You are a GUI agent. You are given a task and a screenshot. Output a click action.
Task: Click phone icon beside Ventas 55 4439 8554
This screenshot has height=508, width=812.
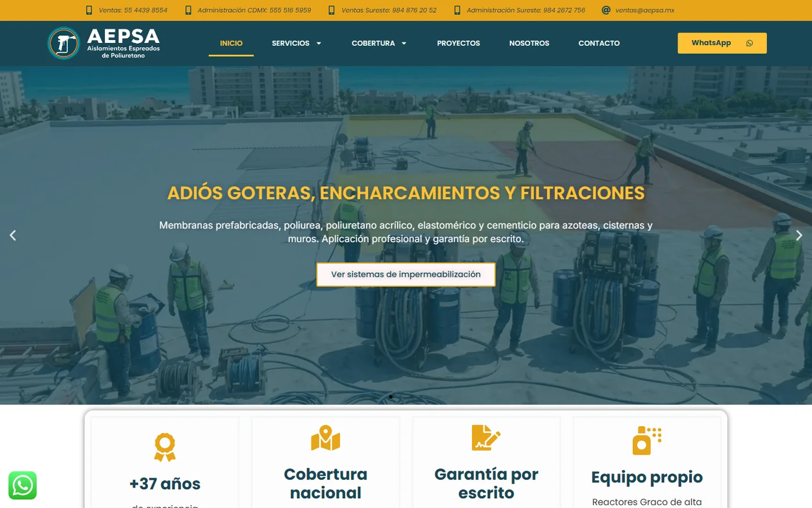pyautogui.click(x=89, y=10)
